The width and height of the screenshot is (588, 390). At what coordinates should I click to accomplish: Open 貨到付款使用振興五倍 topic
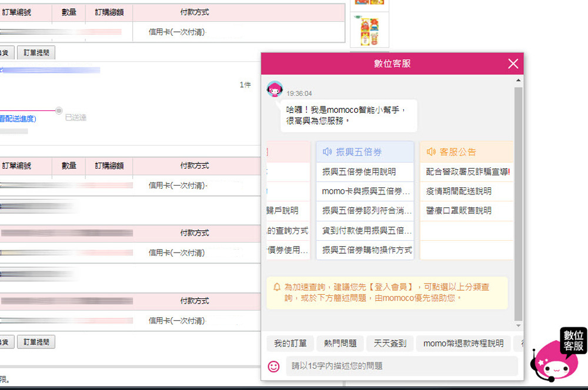[x=365, y=230]
